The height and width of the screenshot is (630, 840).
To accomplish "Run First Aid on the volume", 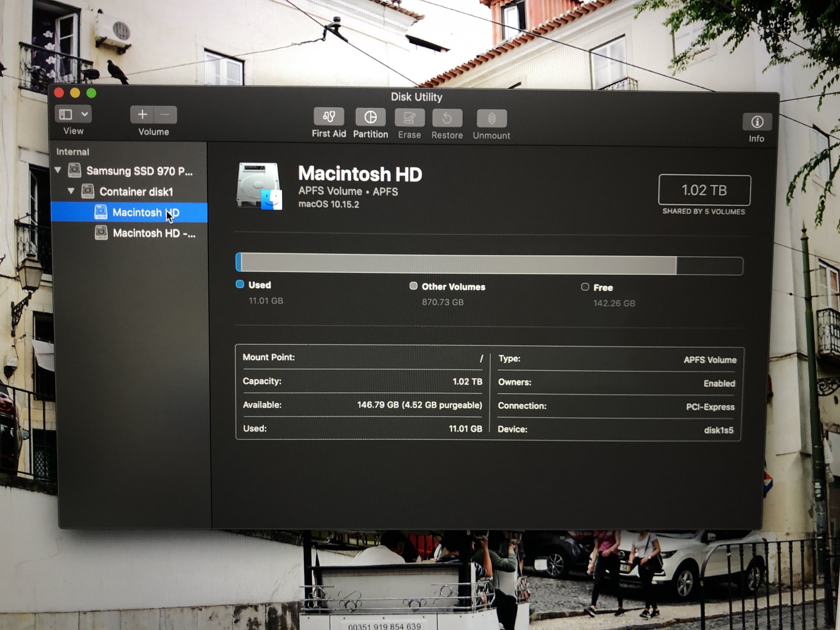I will [x=329, y=117].
